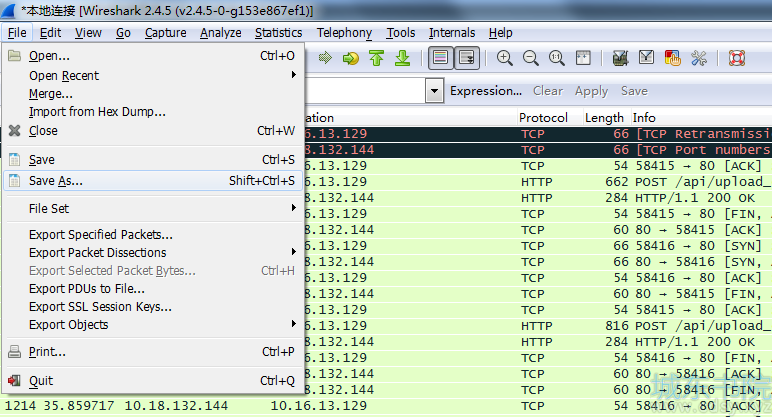Open the capture filters icon
This screenshot has width=772, height=417.
[620, 58]
